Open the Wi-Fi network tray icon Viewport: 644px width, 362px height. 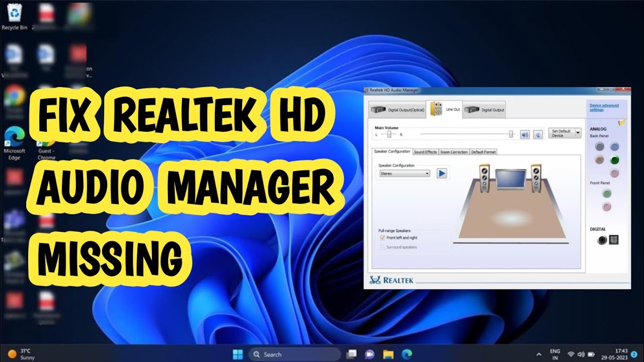[x=571, y=354]
